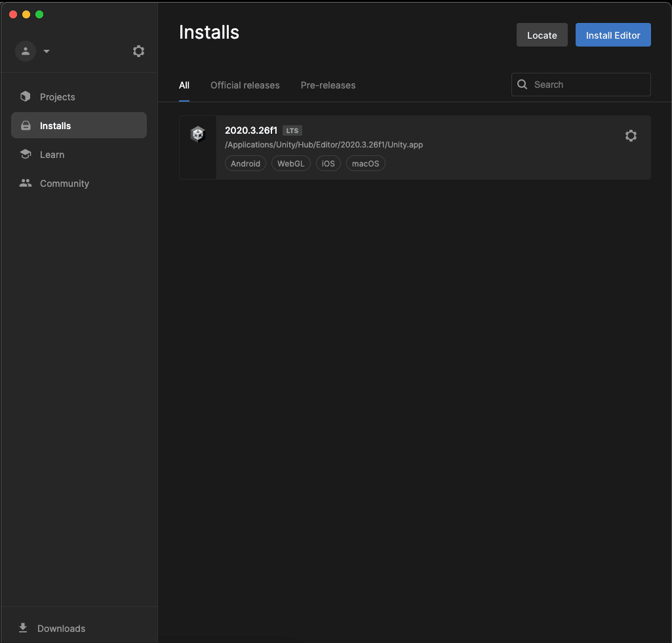The height and width of the screenshot is (643, 672).
Task: Minimize the Unity Hub window
Action: 26,14
